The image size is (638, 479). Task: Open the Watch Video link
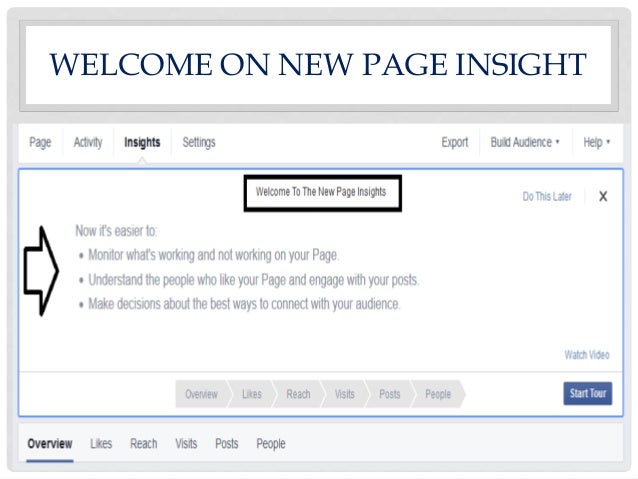tap(587, 355)
